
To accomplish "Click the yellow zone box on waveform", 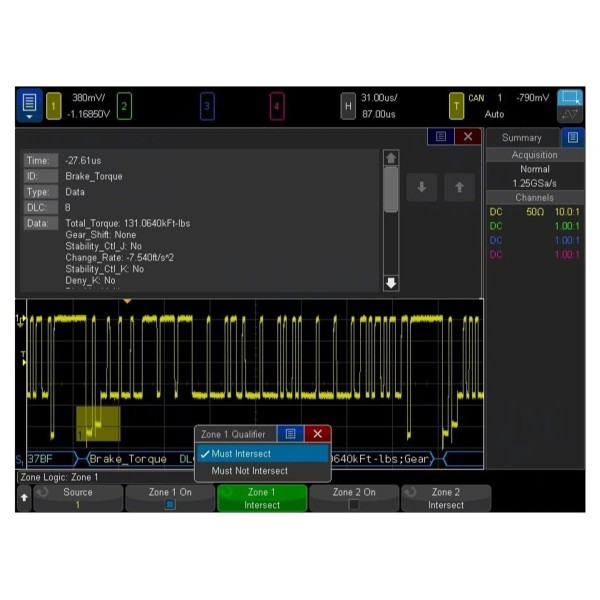I will pos(98,421).
